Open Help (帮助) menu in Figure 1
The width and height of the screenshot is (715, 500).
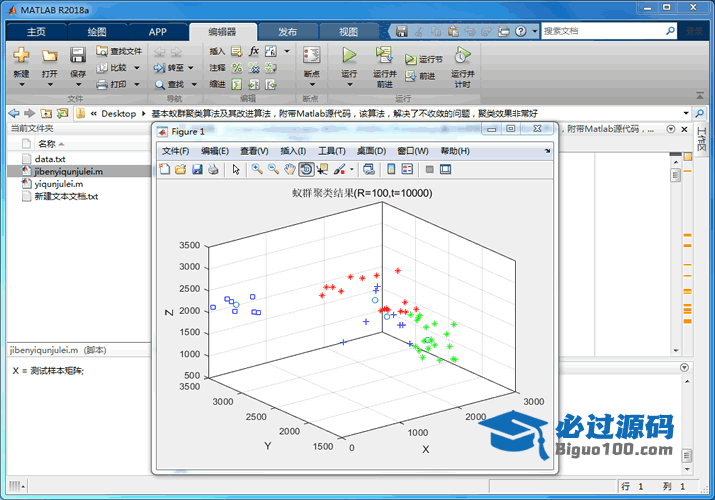pyautogui.click(x=455, y=151)
